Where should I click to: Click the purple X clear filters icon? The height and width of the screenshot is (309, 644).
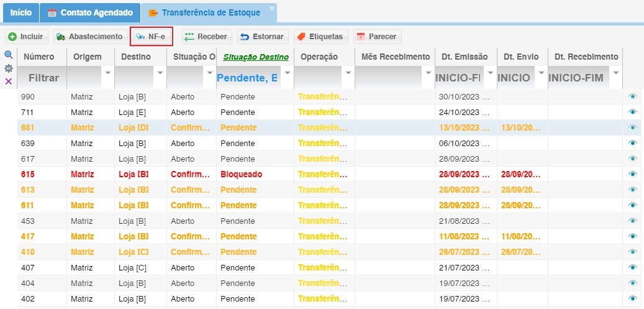point(9,81)
